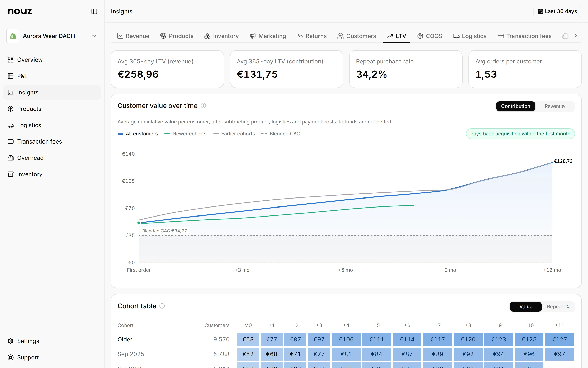Click the P&L table icon in sidebar
This screenshot has width=588, height=368.
(10, 76)
